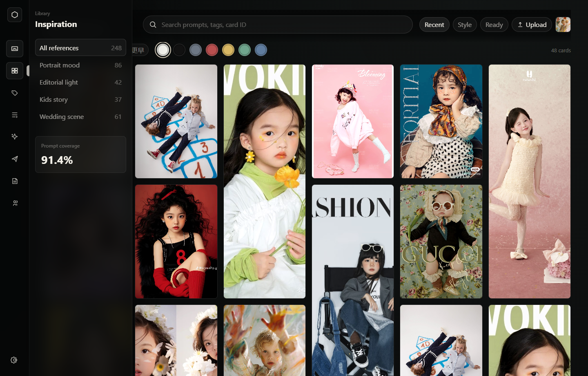Open the Editorial light category
588x376 pixels.
point(80,82)
